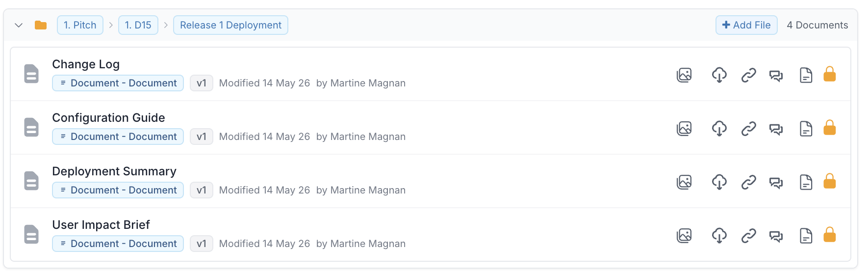Open comments on User Impact Brief
The width and height of the screenshot is (868, 276).
[776, 236]
